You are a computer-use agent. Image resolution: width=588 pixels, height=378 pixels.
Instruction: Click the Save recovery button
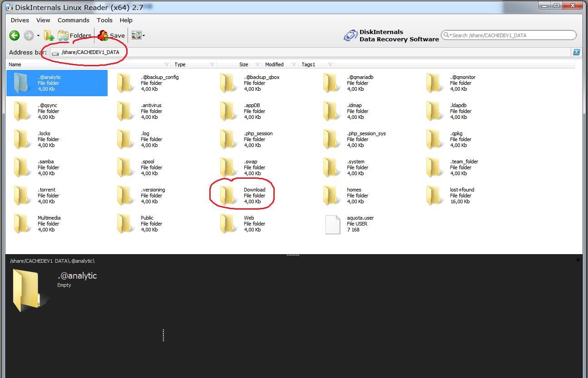(112, 35)
